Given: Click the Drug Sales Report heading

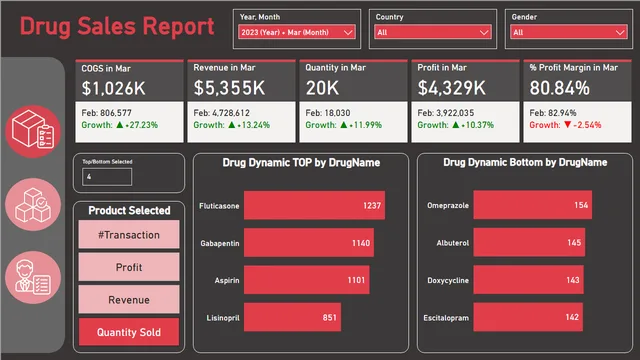Looking at the screenshot, I should point(117,27).
